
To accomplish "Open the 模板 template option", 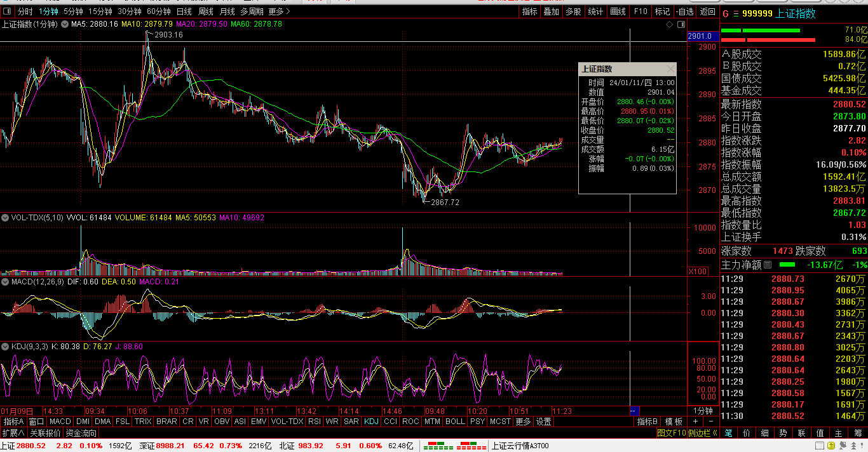I will (674, 422).
